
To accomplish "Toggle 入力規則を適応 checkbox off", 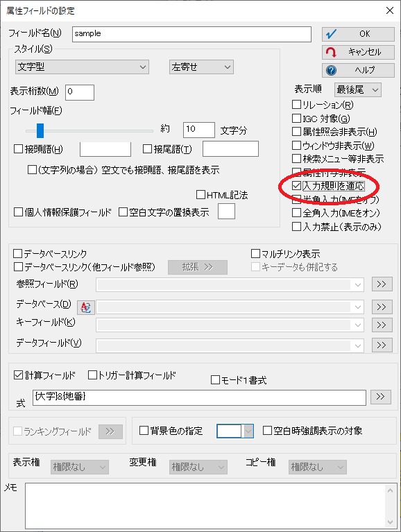I will [296, 186].
